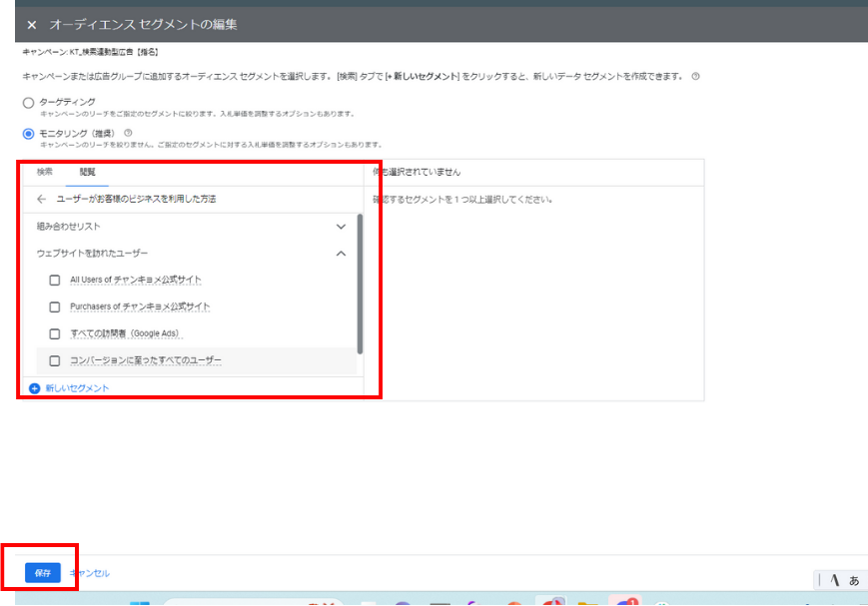Click the plus icon for 新しいセグメント
This screenshot has width=868, height=606.
pos(34,388)
